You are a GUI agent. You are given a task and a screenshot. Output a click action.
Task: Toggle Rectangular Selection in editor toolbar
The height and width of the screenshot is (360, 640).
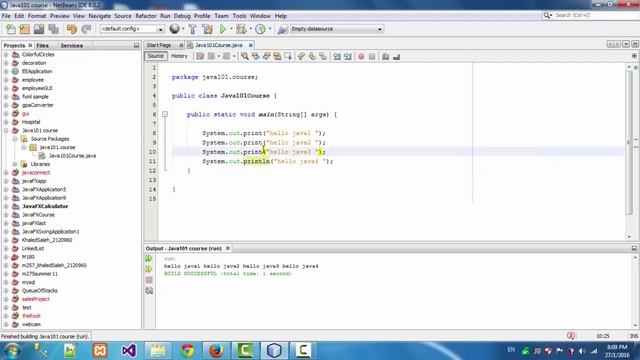click(x=288, y=56)
